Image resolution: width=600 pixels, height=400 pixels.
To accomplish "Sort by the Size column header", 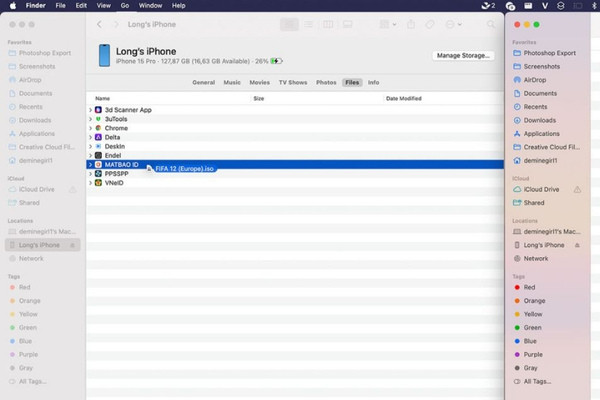I will click(x=259, y=99).
